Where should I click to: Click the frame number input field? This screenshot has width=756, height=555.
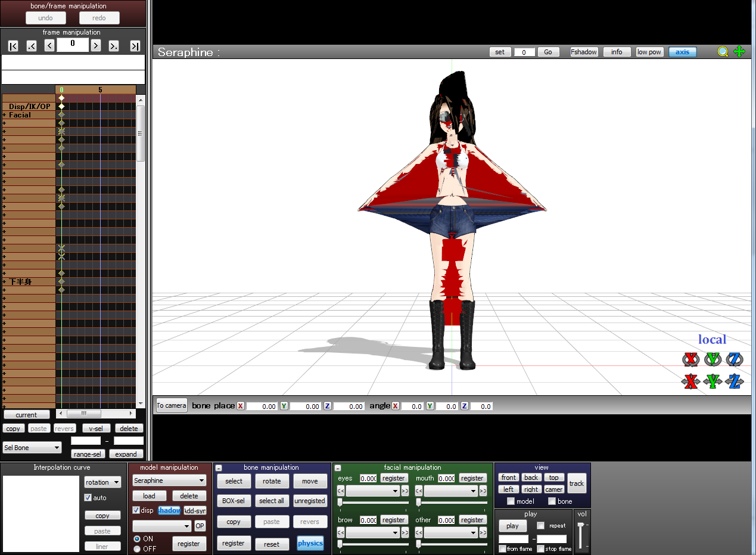tap(73, 44)
